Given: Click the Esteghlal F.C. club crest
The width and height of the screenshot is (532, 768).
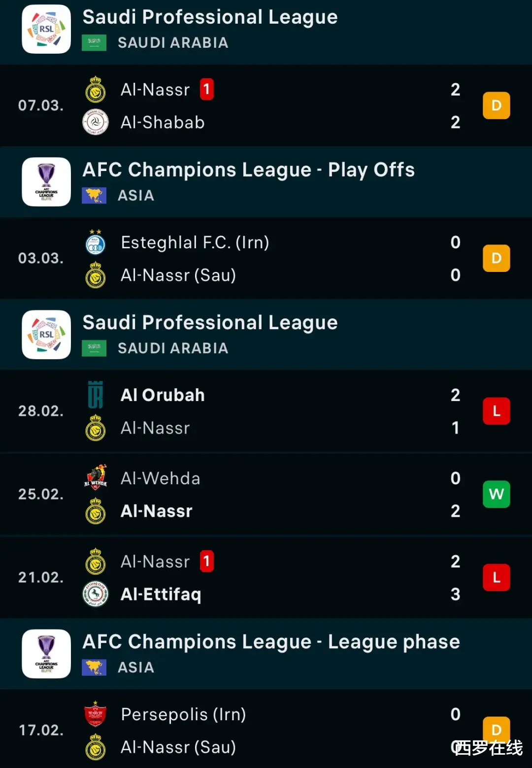Looking at the screenshot, I should pos(96,243).
